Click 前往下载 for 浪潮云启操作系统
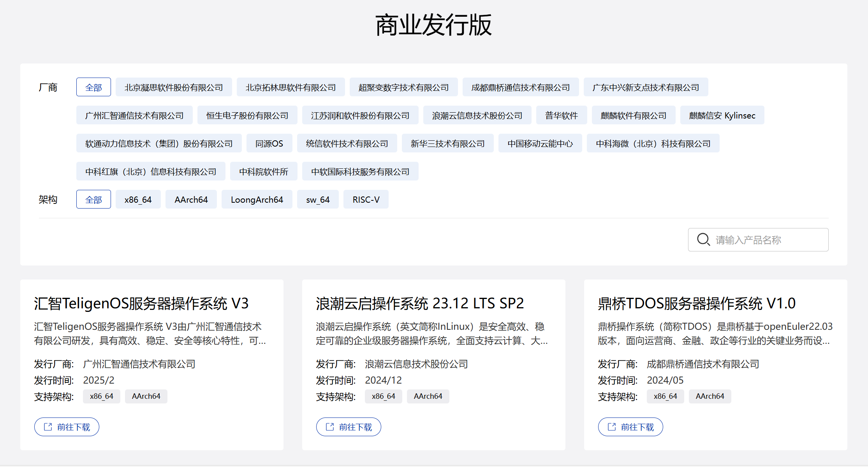Image resolution: width=868 pixels, height=467 pixels. click(x=349, y=427)
